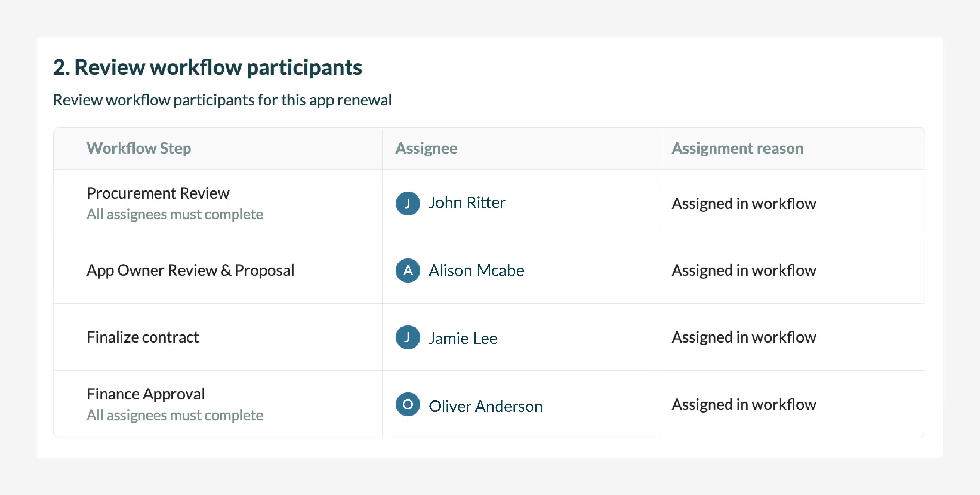Open Alison Mcabe's profile link

(x=476, y=270)
